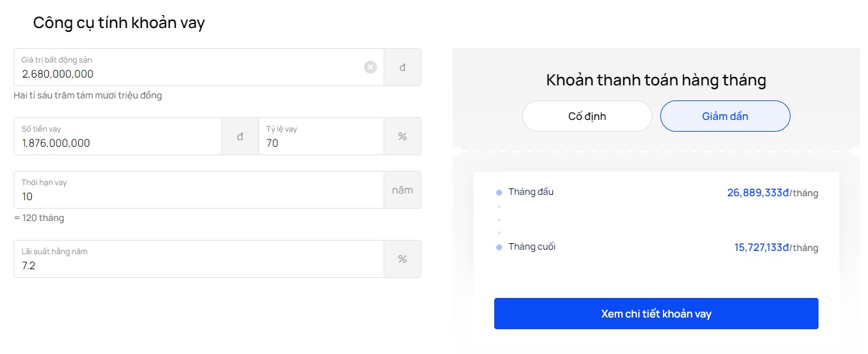Click the % suffix beside annual interest rate
The height and width of the screenshot is (354, 868).
pyautogui.click(x=402, y=259)
